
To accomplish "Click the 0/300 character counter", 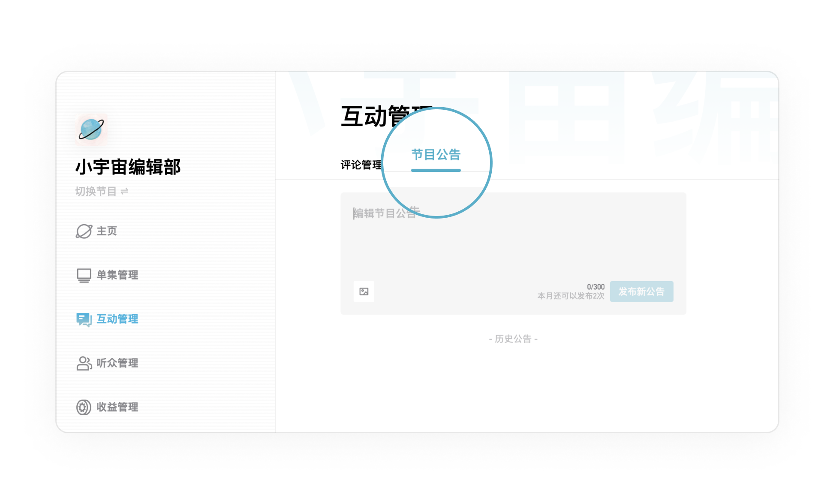I will pos(595,287).
